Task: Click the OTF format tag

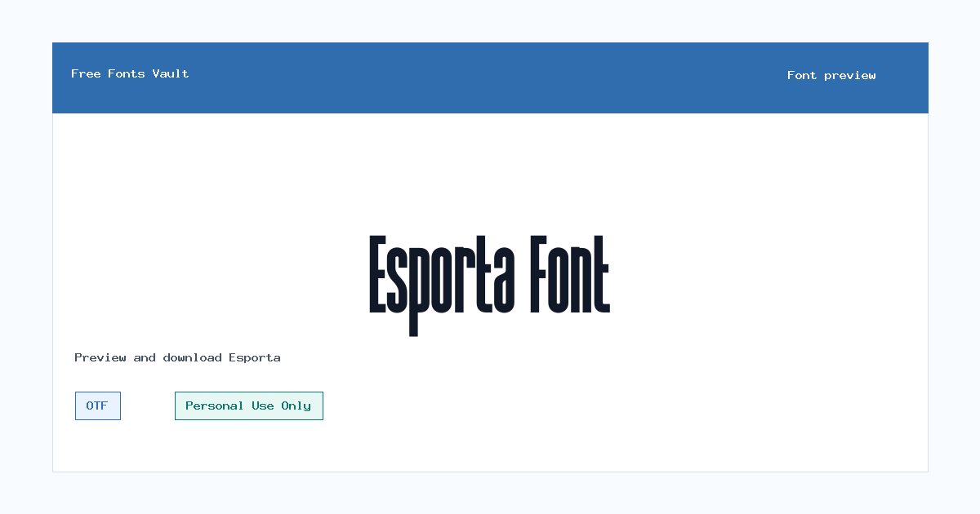Action: coord(98,405)
